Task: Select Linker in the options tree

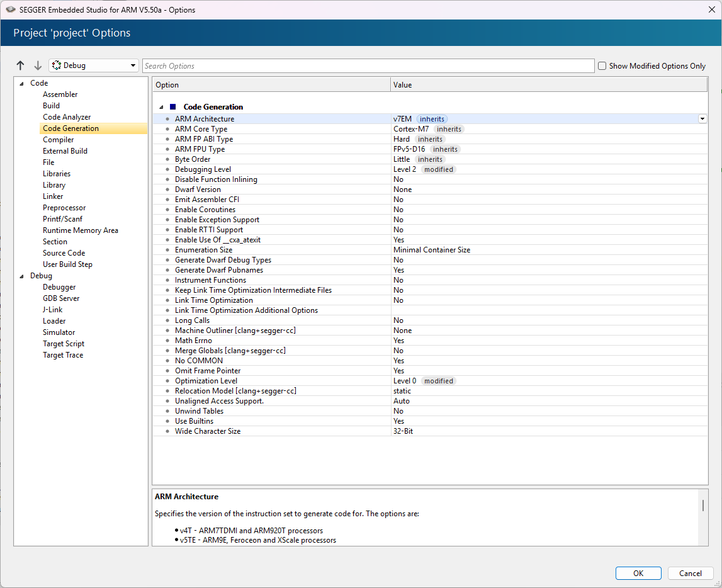Action: pyautogui.click(x=53, y=196)
